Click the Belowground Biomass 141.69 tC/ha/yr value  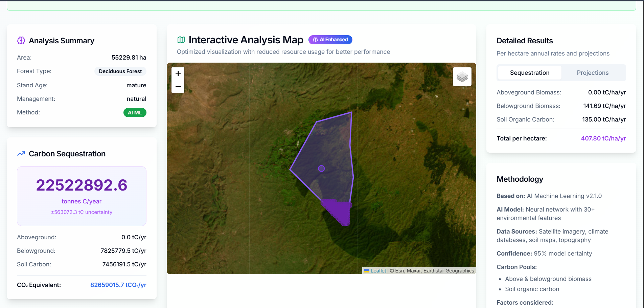coord(604,106)
